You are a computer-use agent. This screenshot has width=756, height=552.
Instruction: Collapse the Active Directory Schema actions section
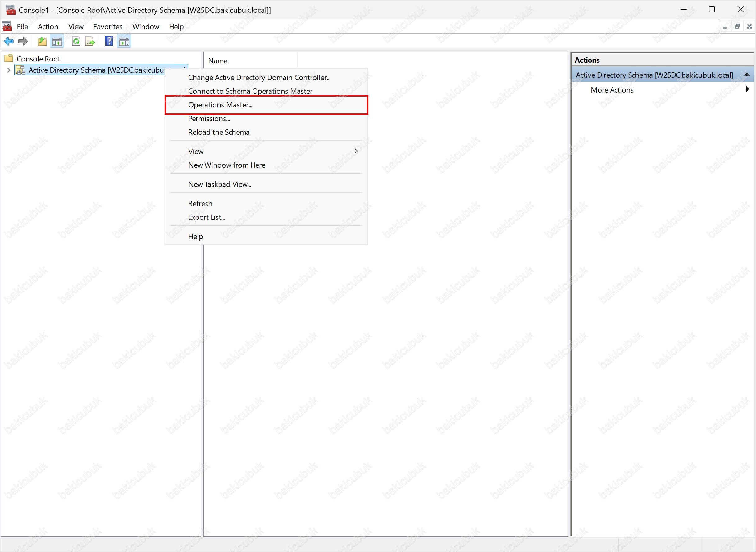(x=747, y=75)
